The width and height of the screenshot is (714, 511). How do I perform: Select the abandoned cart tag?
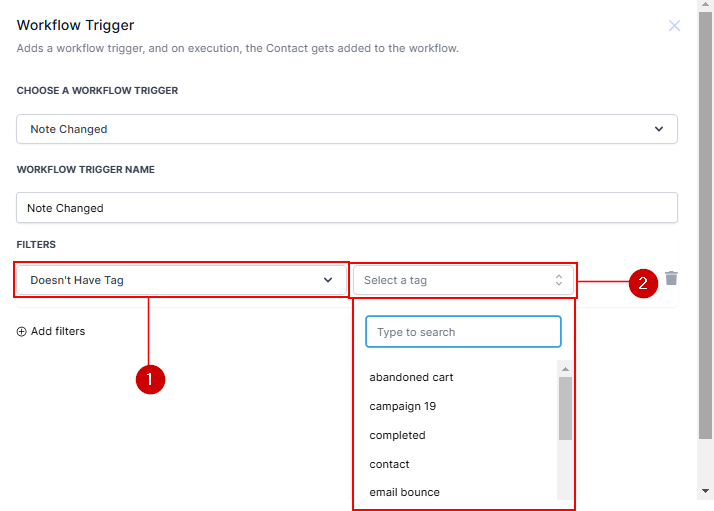point(411,377)
